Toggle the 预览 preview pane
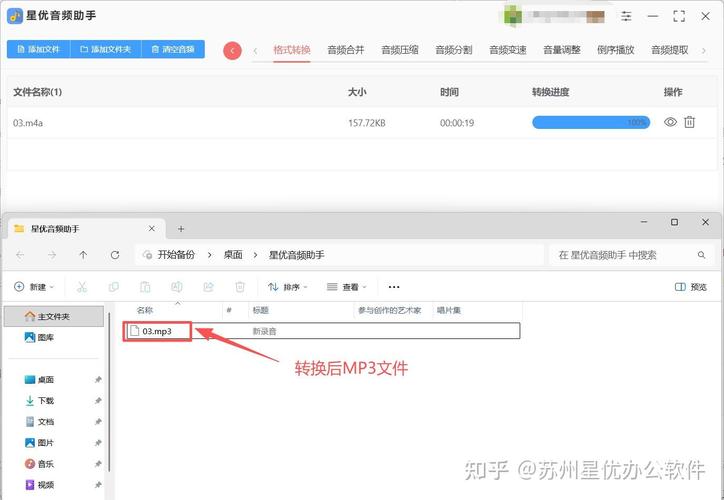This screenshot has height=500, width=724. (691, 287)
